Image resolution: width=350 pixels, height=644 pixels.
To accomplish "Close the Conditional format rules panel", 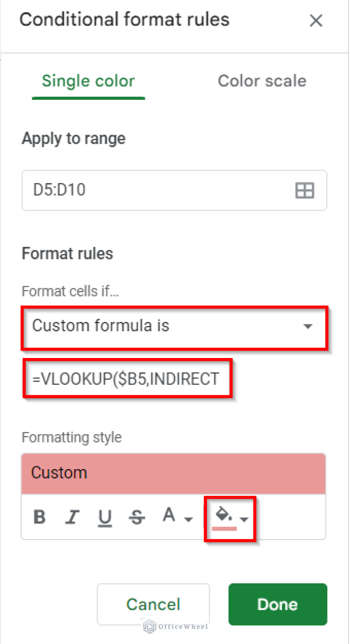I will click(316, 20).
